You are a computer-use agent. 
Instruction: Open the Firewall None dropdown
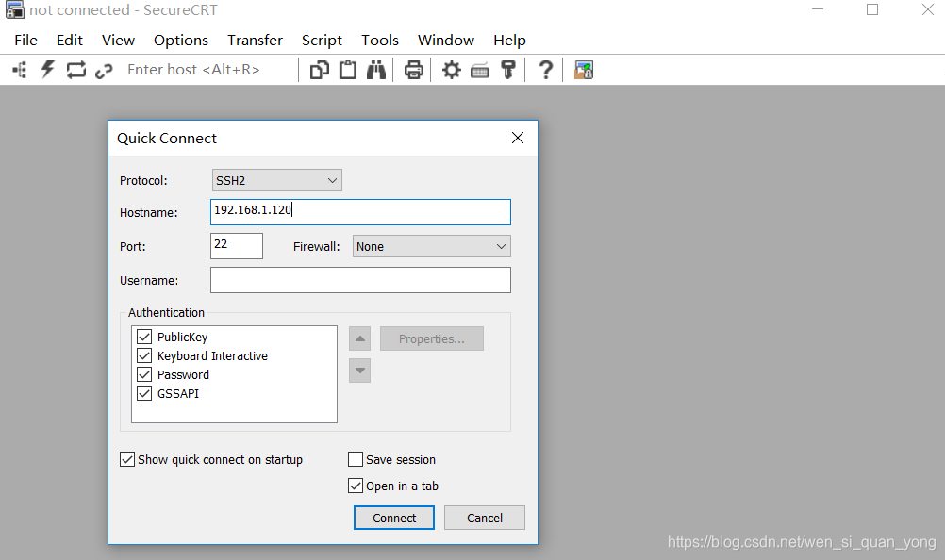pyautogui.click(x=432, y=246)
